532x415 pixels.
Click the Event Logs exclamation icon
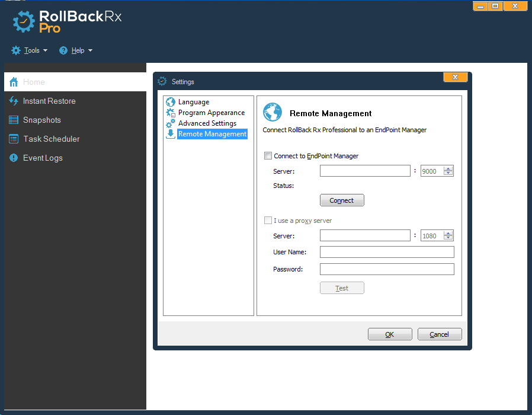tap(14, 158)
